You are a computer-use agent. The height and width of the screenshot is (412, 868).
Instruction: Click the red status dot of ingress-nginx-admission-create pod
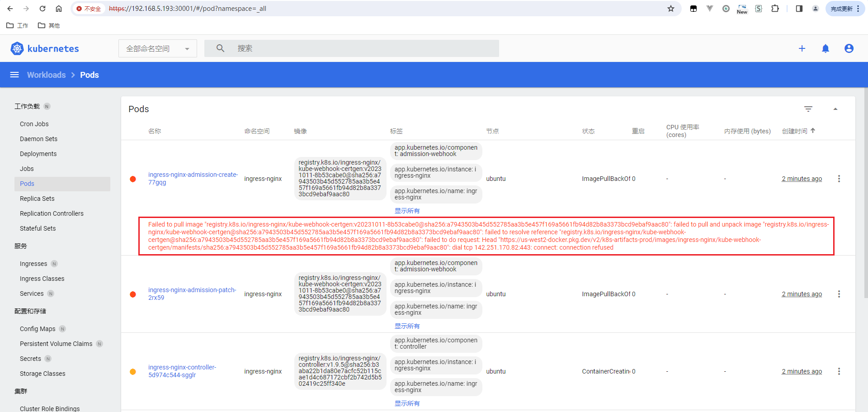[133, 179]
